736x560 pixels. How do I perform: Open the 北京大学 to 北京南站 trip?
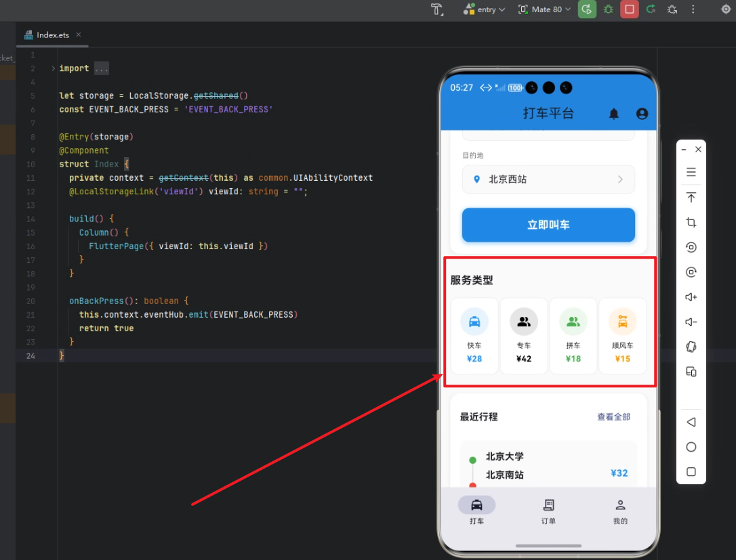click(548, 465)
